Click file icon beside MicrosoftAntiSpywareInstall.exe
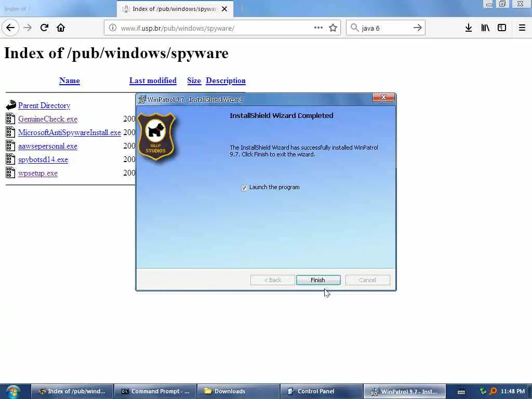Image resolution: width=532 pixels, height=399 pixels. pos(10,132)
